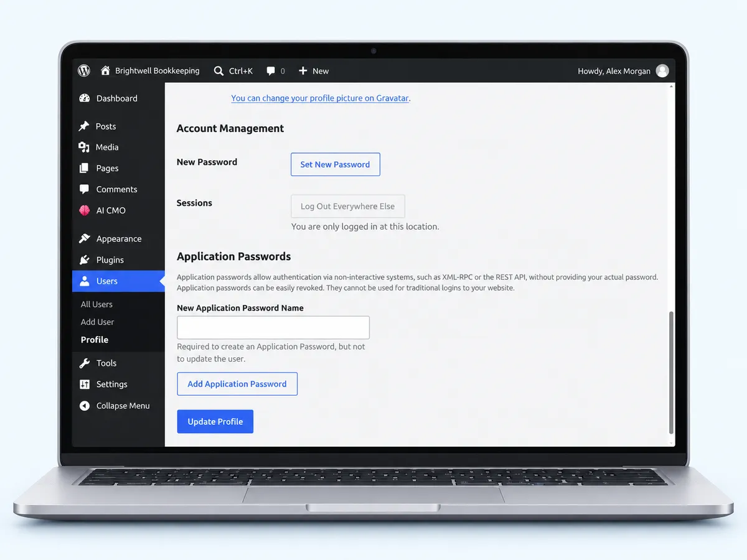Select Add User submenu item
This screenshot has height=560, width=747.
click(x=98, y=322)
